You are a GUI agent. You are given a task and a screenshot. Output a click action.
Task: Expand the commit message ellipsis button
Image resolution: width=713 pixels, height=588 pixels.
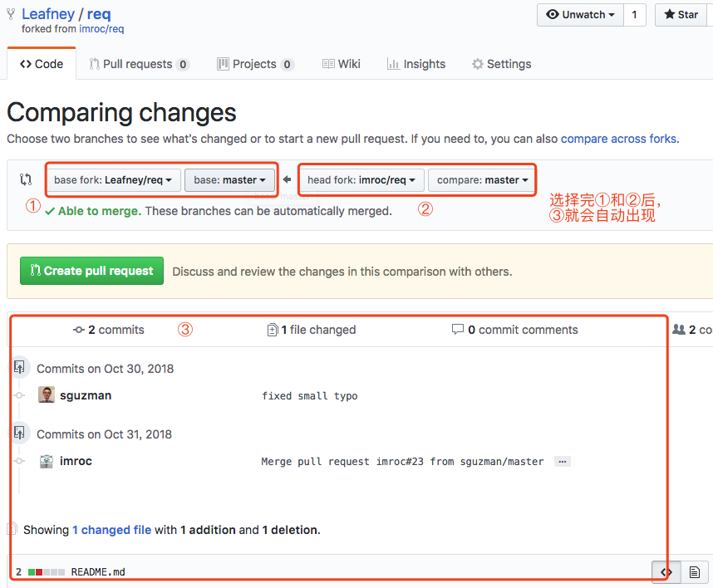(x=562, y=462)
